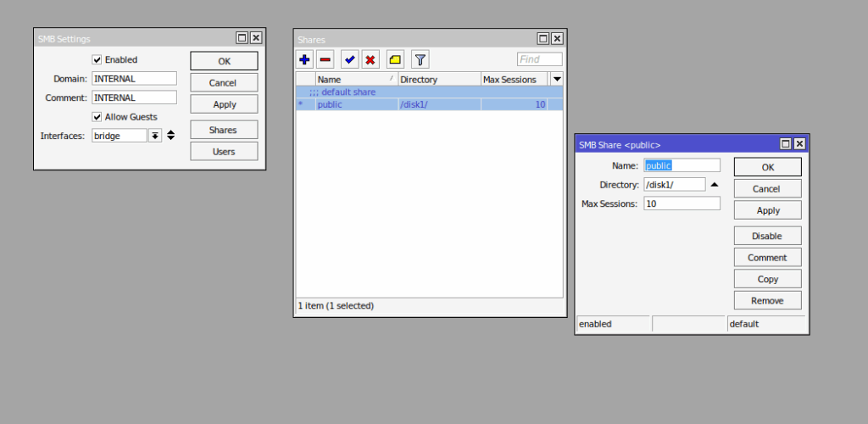
Task: Click up-down arrows beside Interfaces field
Action: click(x=170, y=135)
